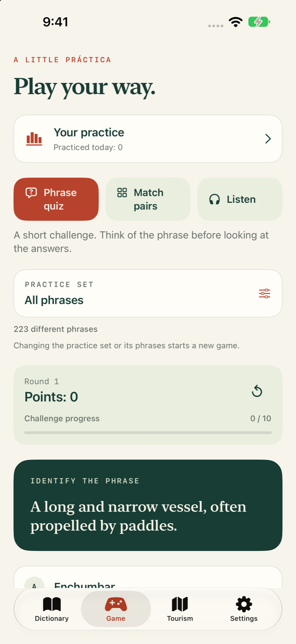Open the Dictionary tab
This screenshot has height=644, width=296.
[x=52, y=609]
